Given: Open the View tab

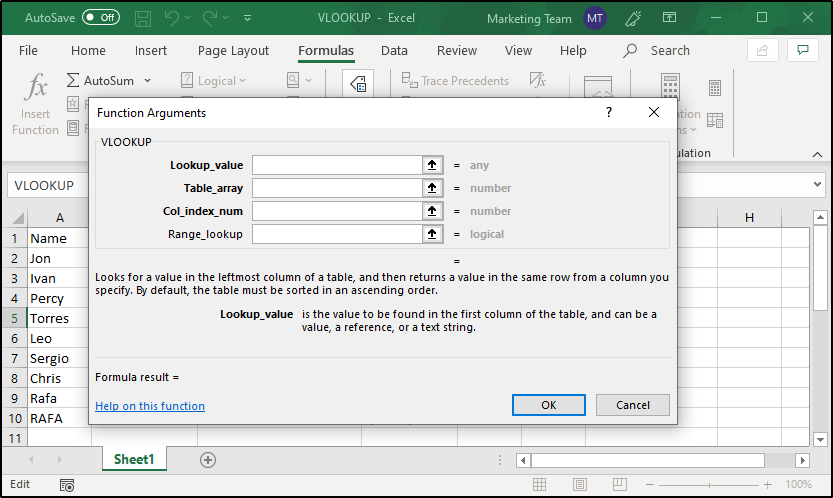Looking at the screenshot, I should (518, 50).
